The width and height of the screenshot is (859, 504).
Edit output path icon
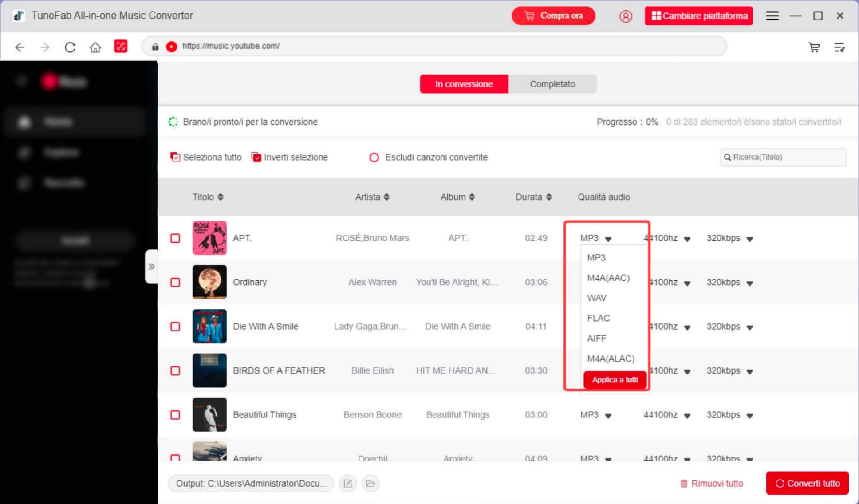pos(348,483)
